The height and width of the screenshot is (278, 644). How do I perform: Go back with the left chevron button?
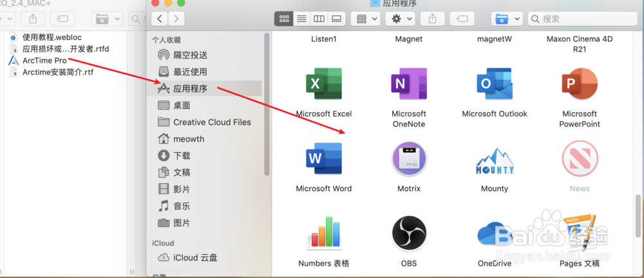point(160,19)
